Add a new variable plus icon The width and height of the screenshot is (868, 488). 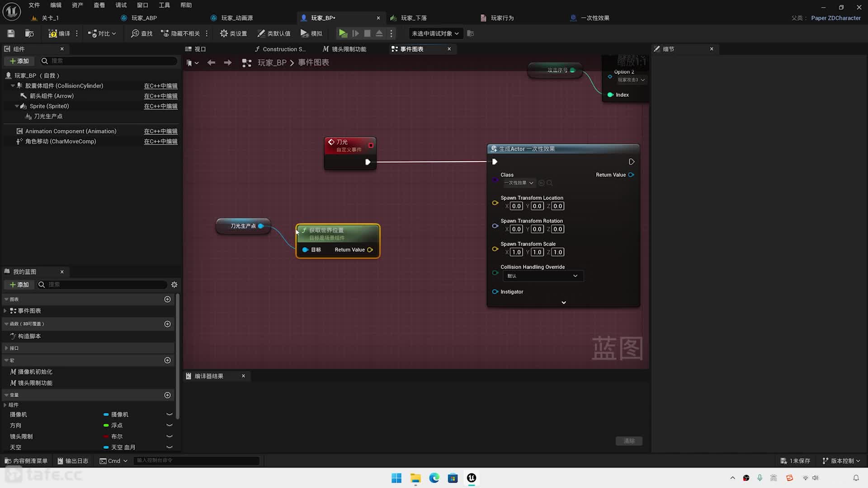tap(167, 395)
